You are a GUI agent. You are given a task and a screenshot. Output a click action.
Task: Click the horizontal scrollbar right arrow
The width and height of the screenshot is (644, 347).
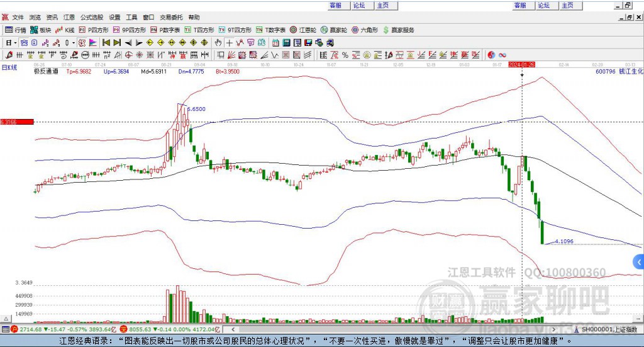click(x=553, y=329)
